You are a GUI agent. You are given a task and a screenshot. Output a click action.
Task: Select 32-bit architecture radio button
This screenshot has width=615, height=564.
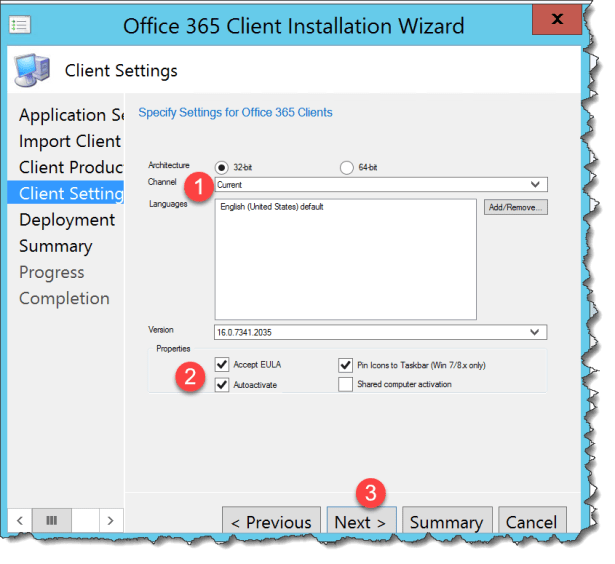coord(222,167)
